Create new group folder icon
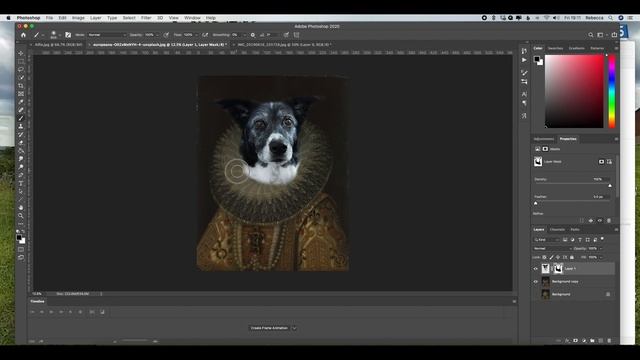 (592, 340)
